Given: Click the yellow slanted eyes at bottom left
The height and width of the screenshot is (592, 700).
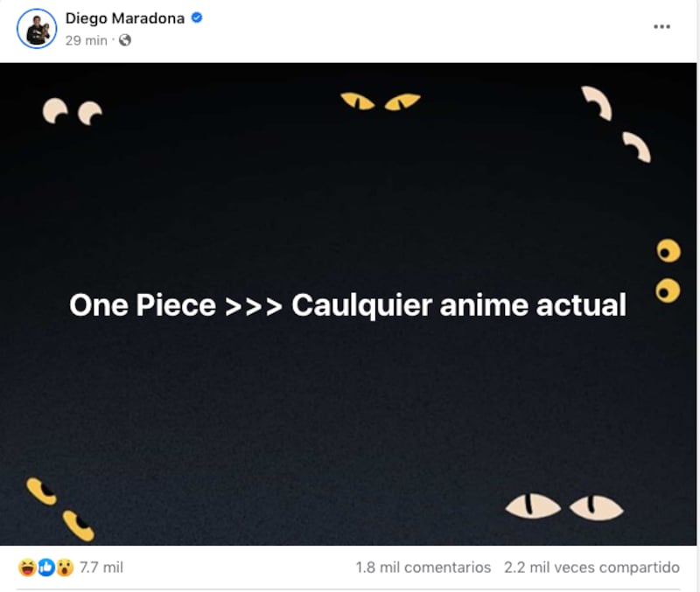Looking at the screenshot, I should click(60, 510).
